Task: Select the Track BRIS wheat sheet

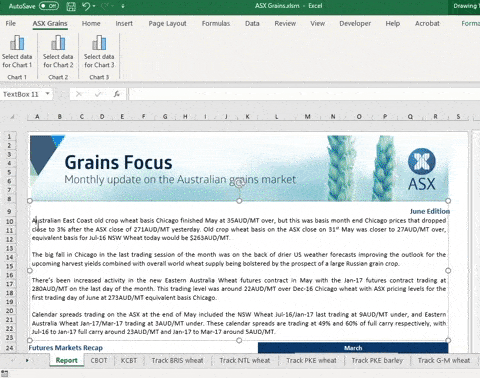Action: 177,361
